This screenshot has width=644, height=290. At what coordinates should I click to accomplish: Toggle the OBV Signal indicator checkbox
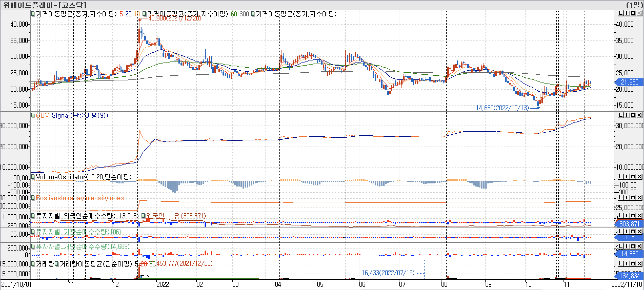tap(33, 116)
